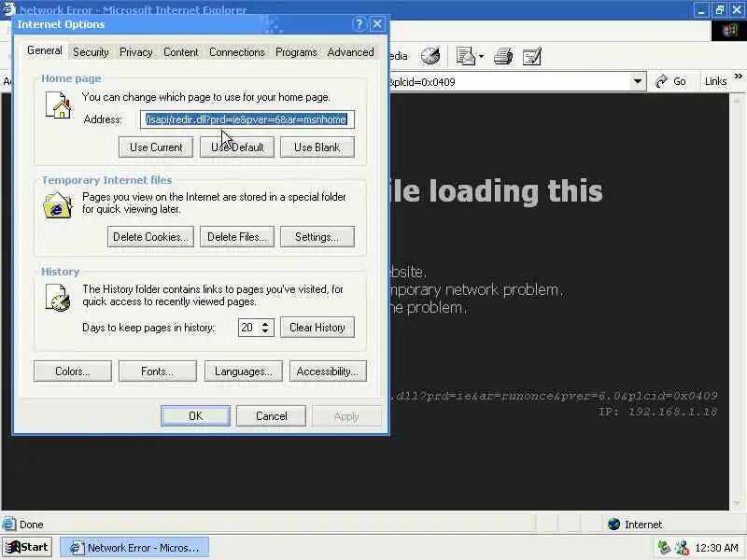Screen dimensions: 747x560
Task: Switch to the Advanced tab
Action: (x=350, y=52)
